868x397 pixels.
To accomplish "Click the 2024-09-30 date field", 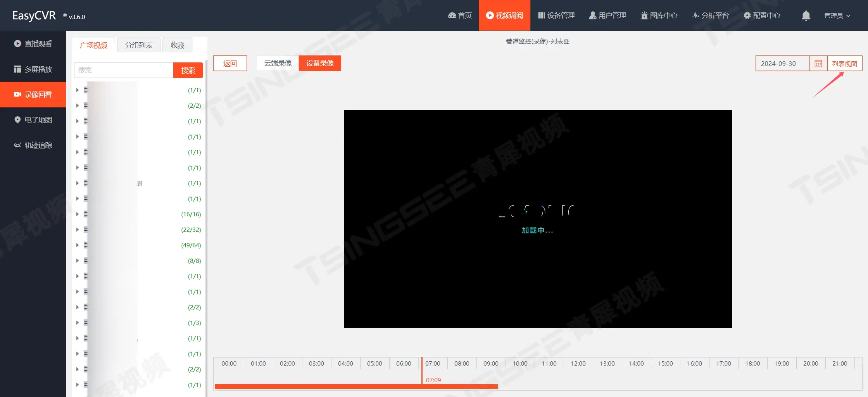I will (x=782, y=64).
